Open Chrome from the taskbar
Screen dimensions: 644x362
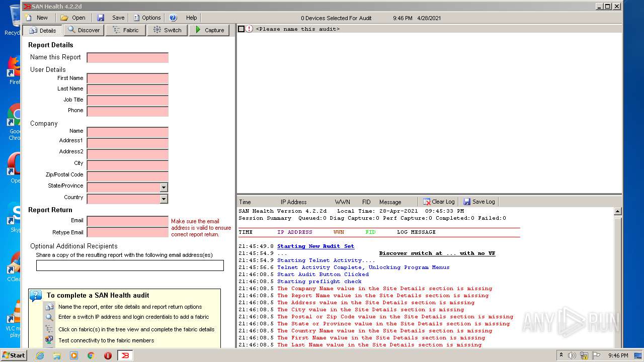91,355
